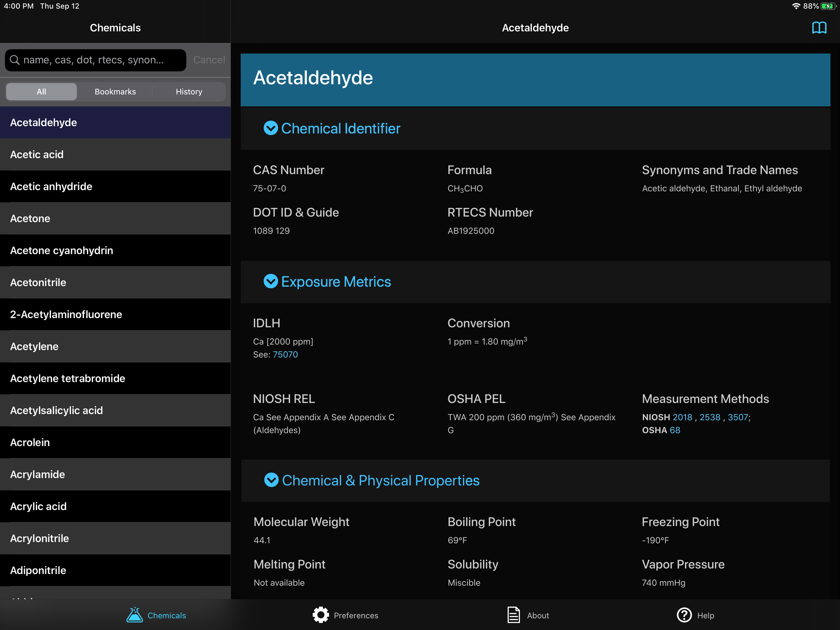
Task: Cancel the chemical search
Action: click(x=209, y=60)
